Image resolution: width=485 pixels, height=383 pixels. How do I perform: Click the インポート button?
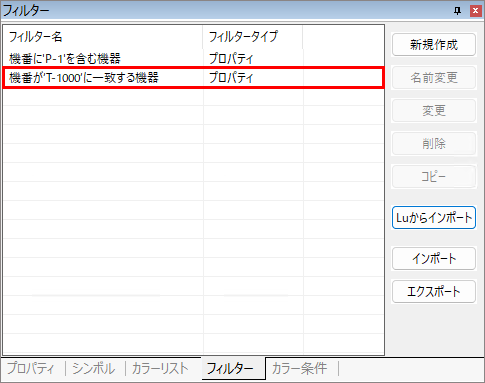click(434, 258)
